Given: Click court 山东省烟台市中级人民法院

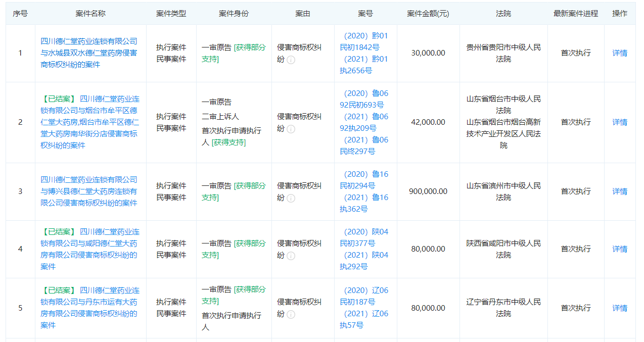Looking at the screenshot, I should tap(503, 105).
